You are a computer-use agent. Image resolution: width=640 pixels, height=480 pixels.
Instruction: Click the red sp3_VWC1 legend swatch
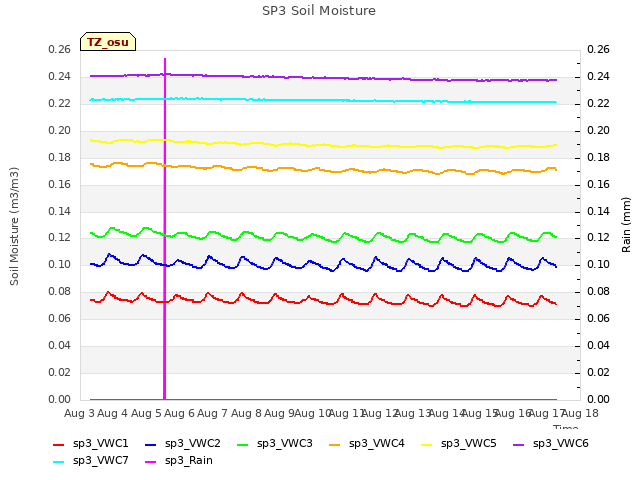[59, 445]
